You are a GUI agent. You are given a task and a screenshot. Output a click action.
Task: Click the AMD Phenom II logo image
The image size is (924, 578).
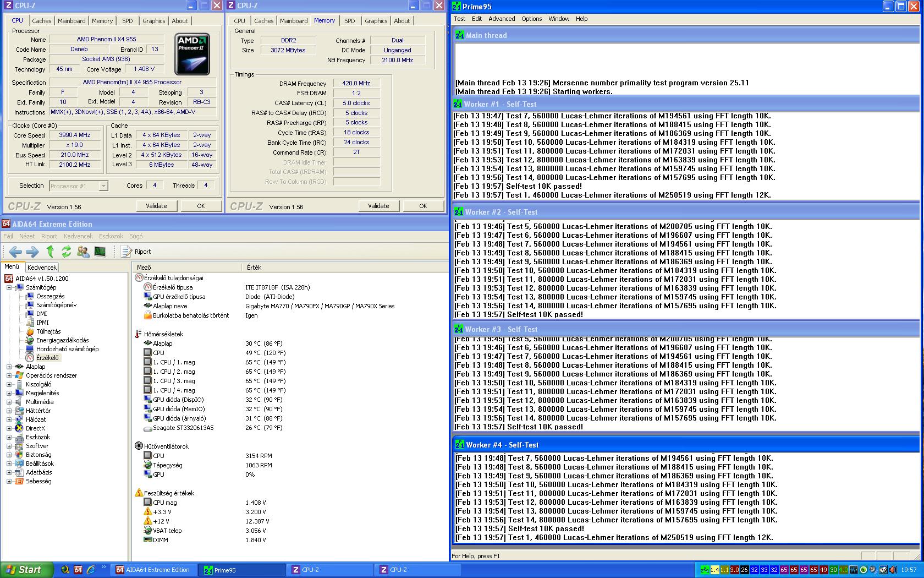click(192, 54)
